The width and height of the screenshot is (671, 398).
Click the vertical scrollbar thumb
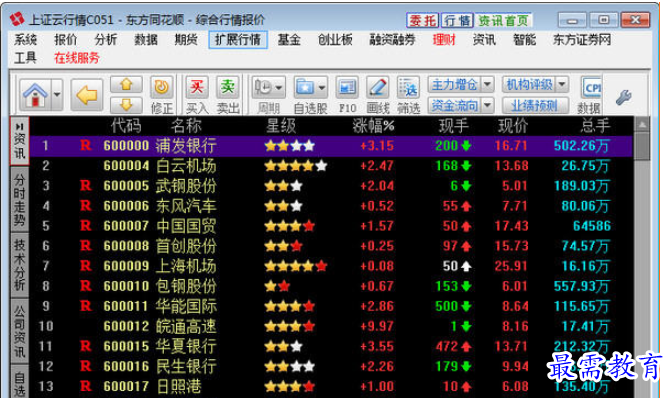click(642, 146)
